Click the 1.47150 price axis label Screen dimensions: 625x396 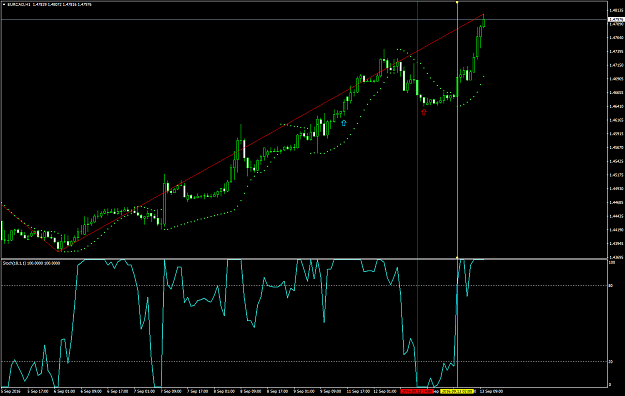(616, 65)
